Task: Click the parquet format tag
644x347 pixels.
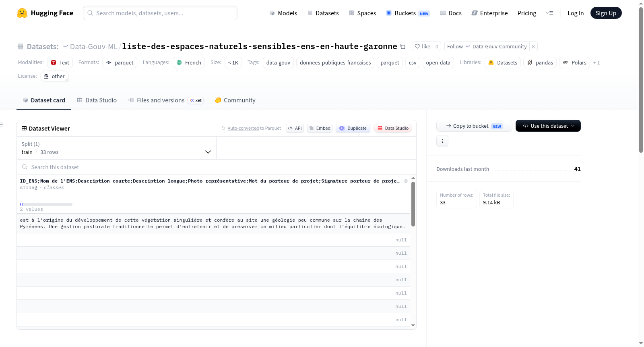Action: 120,62
